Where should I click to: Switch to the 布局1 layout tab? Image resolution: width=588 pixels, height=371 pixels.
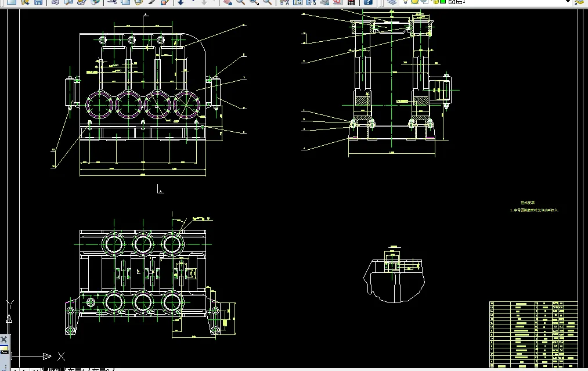coord(76,369)
